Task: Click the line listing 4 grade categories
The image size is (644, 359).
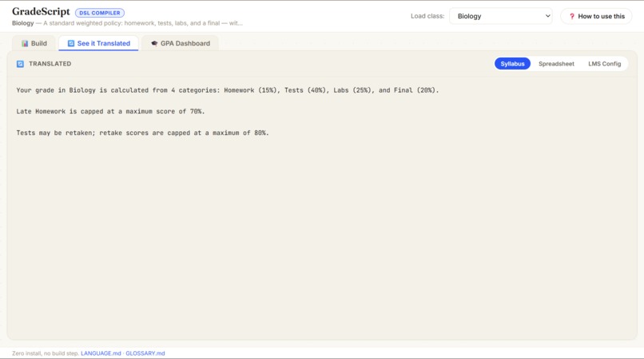Action: pyautogui.click(x=228, y=90)
